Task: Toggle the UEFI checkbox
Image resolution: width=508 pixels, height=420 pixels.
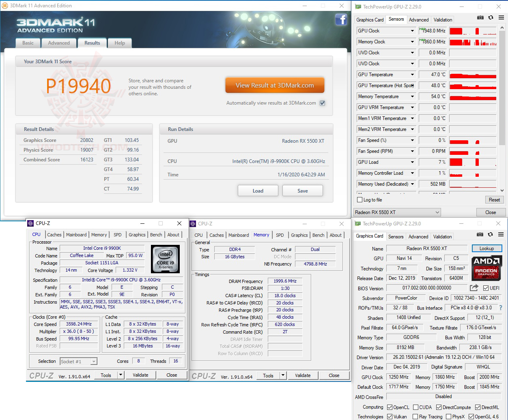Action: click(x=486, y=288)
